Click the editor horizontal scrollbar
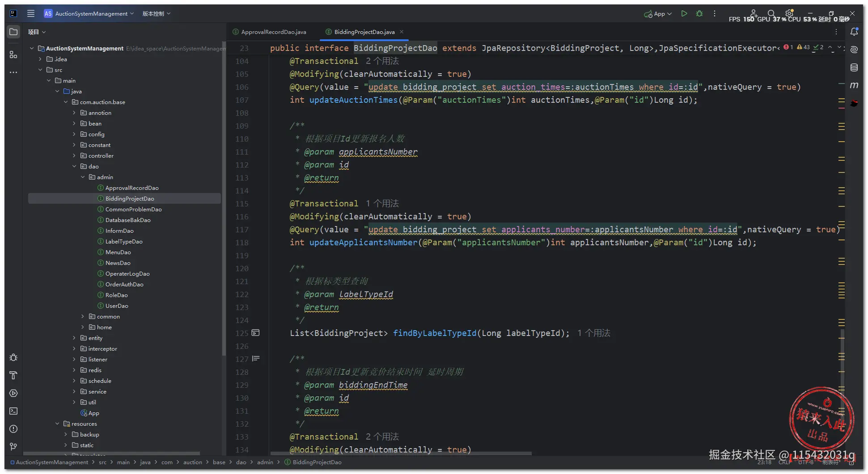 pos(400,453)
